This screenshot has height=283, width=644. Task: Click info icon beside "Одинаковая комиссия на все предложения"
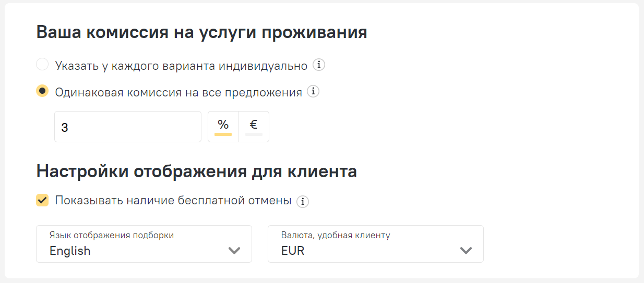313,92
